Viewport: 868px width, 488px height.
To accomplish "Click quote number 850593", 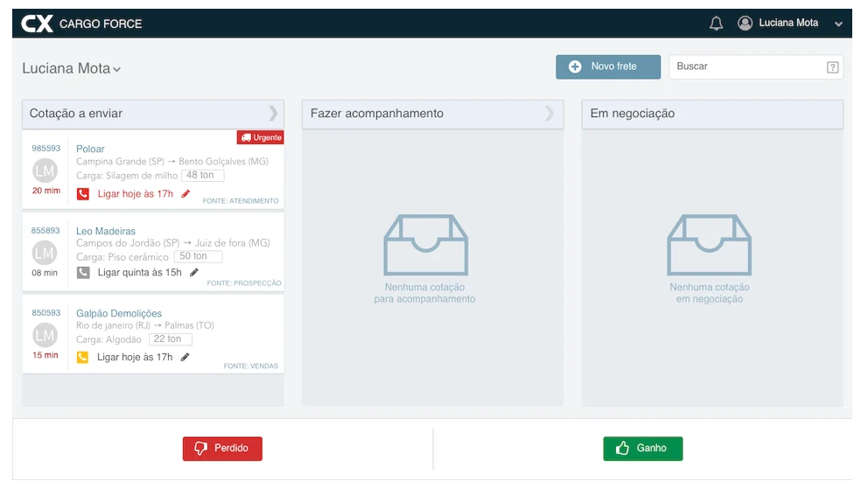I will pos(46,312).
